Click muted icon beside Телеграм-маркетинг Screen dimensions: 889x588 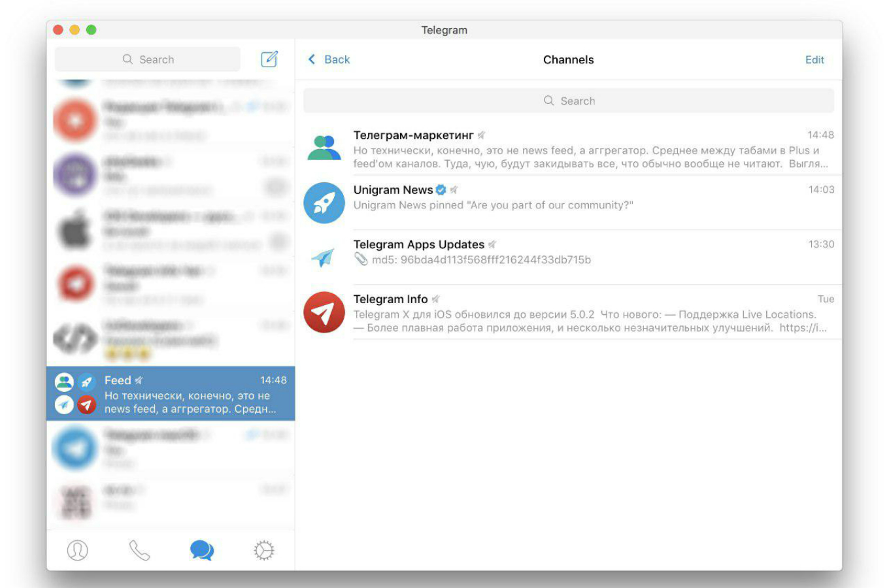[481, 135]
